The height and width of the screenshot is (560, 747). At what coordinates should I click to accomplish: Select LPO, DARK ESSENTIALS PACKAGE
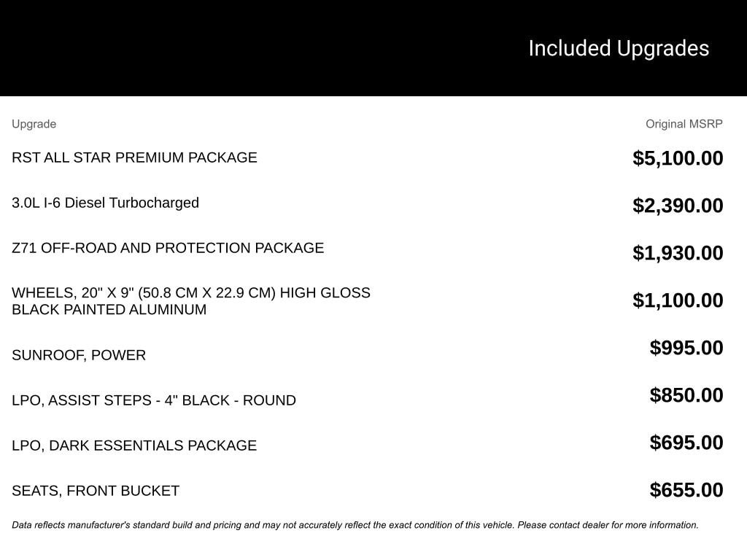coord(134,446)
